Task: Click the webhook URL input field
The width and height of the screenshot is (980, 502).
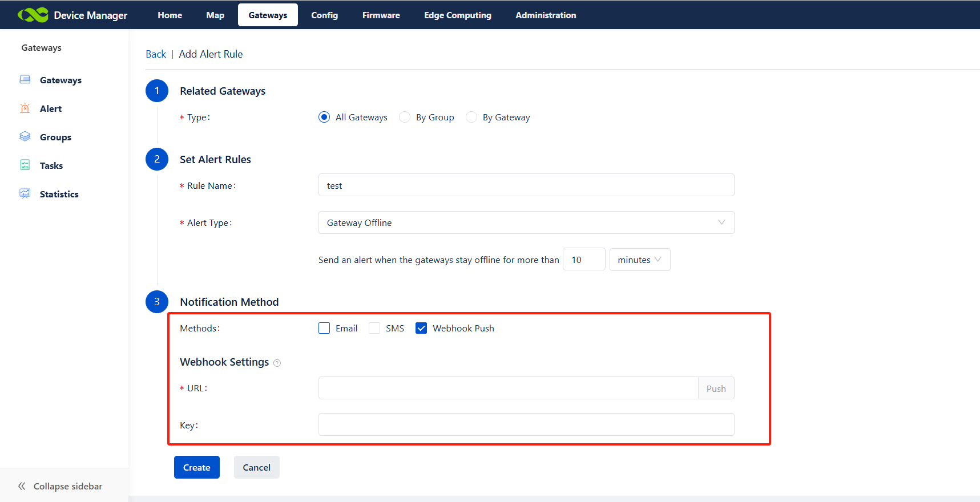Action: (x=508, y=388)
